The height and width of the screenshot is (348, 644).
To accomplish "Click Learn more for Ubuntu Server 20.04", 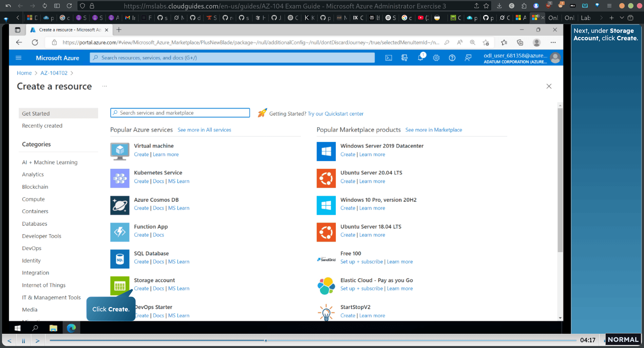I will [372, 181].
